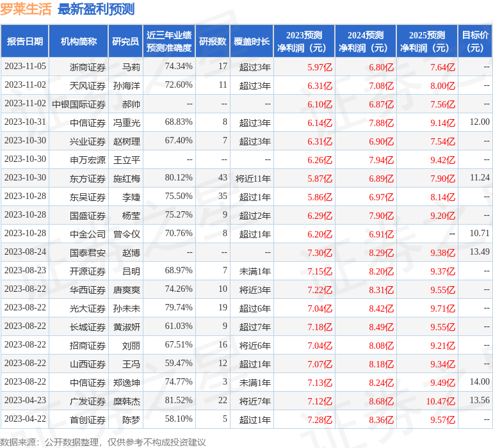Click the 罗莱生活 title text
This screenshot has width=493, height=448.
pos(26,9)
